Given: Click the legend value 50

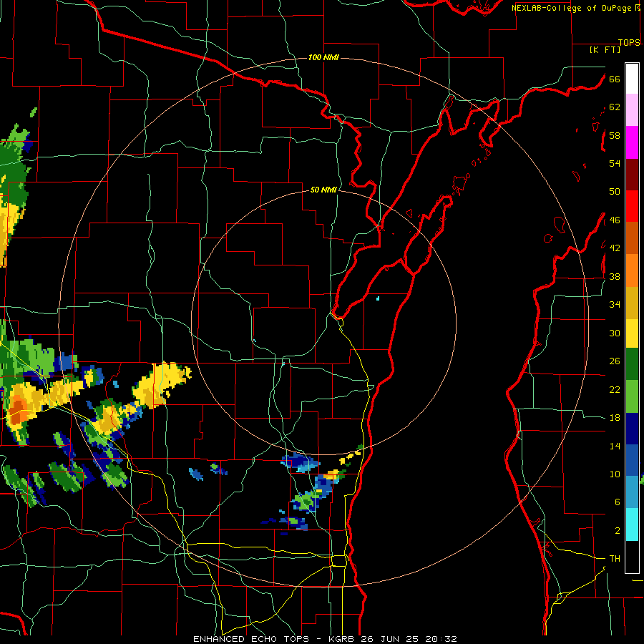Looking at the screenshot, I should [615, 192].
